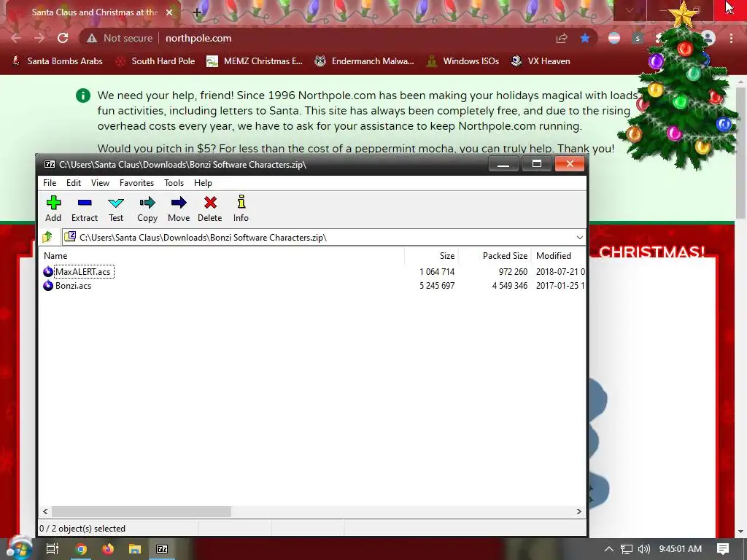Select the Copy tool in 7-Zip
747x560 pixels.
click(147, 209)
